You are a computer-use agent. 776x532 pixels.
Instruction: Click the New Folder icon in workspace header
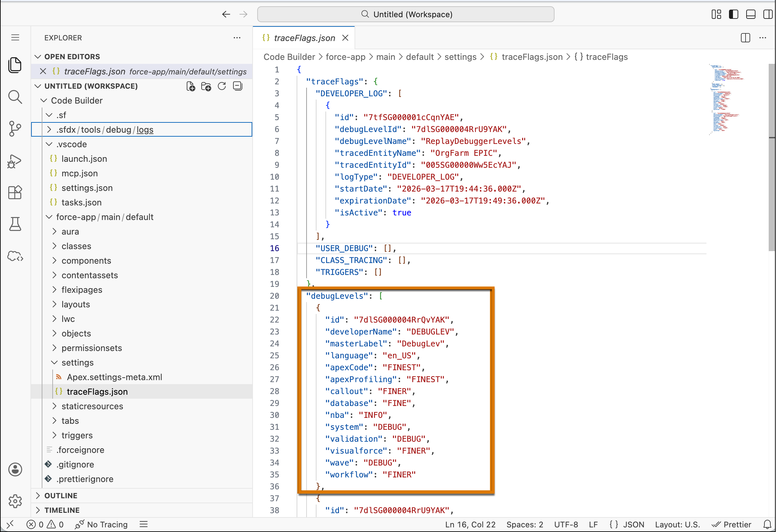click(206, 86)
